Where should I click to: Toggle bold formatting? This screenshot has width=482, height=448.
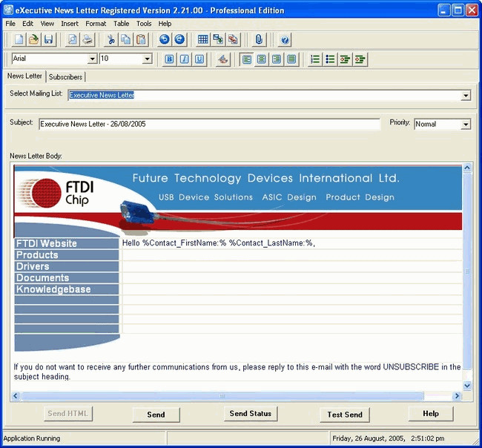169,59
